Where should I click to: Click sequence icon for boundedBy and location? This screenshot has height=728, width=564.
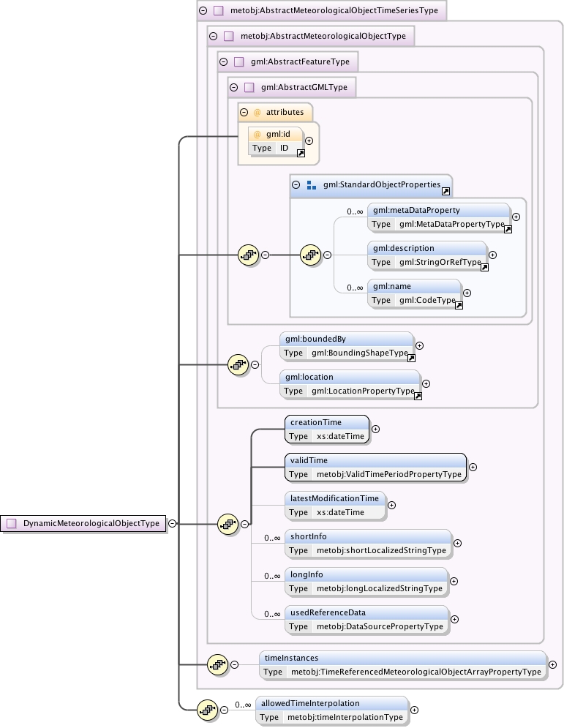point(238,364)
